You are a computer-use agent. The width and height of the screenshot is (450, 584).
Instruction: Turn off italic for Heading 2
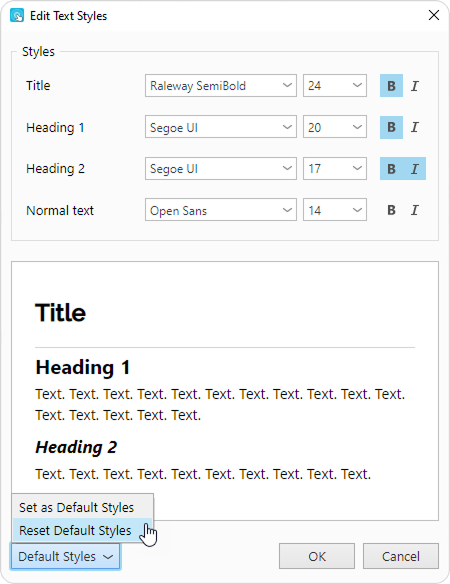[414, 169]
